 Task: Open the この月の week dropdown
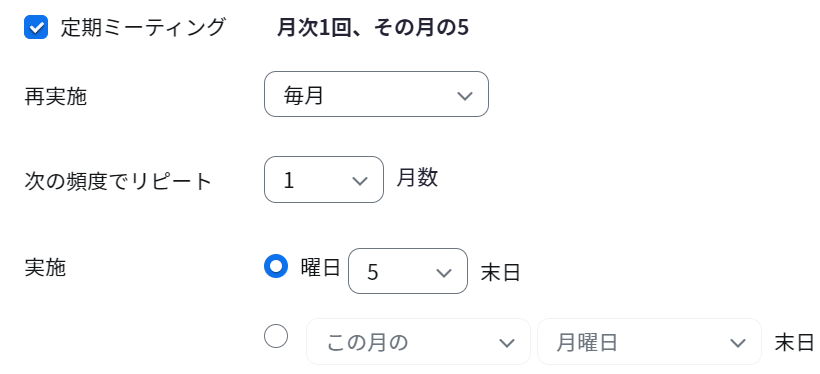click(418, 342)
